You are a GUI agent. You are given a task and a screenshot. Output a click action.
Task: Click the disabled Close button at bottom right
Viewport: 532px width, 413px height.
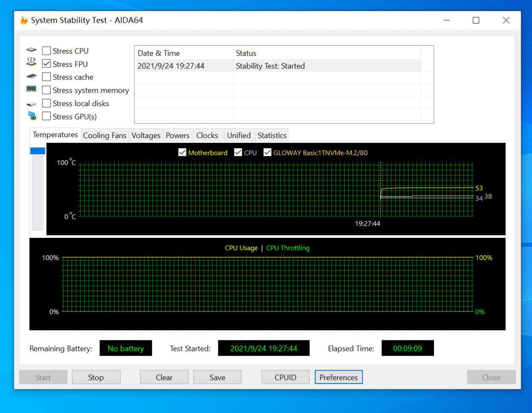(491, 377)
